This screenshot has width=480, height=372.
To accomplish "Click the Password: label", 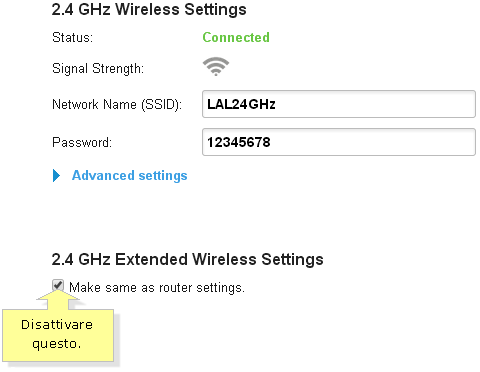I will click(82, 143).
